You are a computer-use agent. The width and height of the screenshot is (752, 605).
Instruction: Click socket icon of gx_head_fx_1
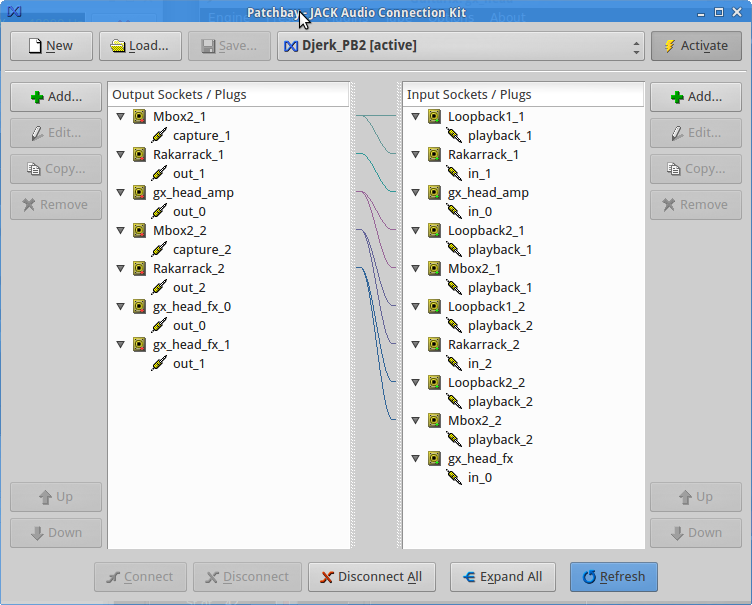click(x=139, y=344)
